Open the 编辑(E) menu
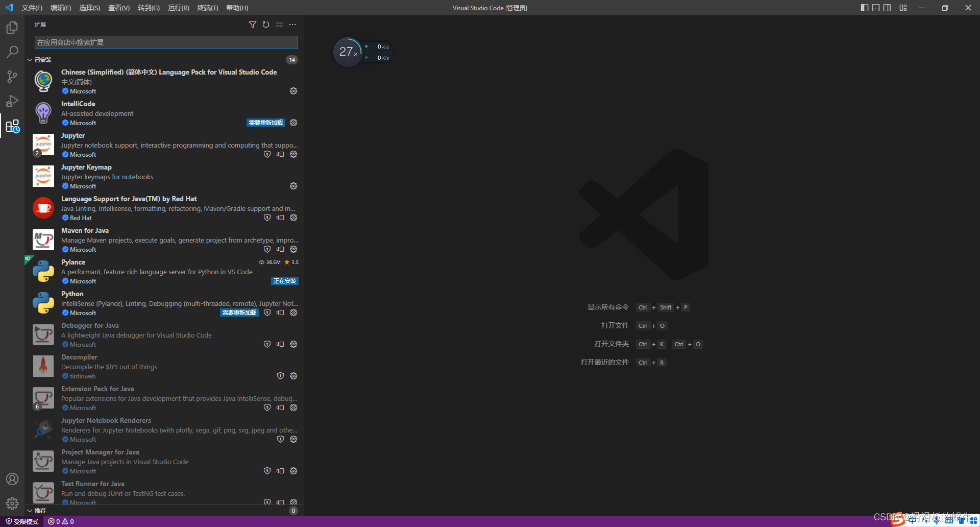This screenshot has height=527, width=980. pyautogui.click(x=61, y=8)
